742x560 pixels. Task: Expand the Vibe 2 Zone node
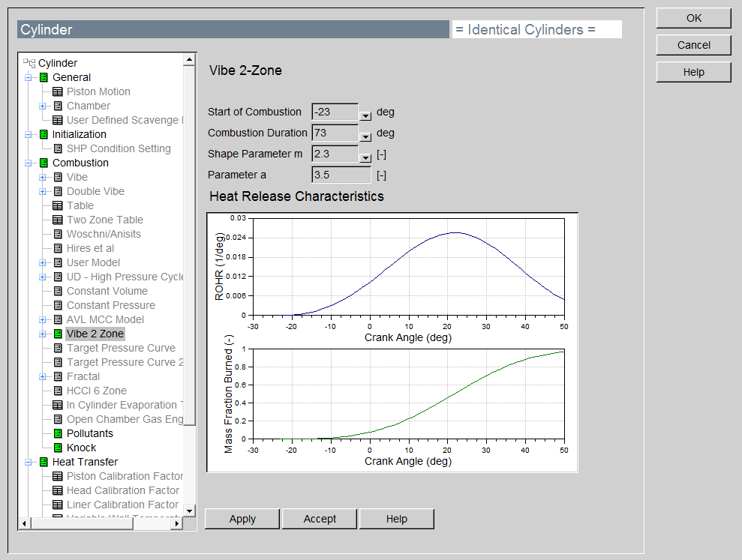pos(43,334)
